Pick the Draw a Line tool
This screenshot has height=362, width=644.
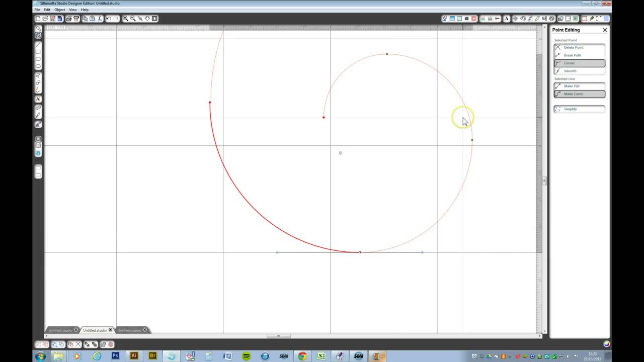pos(38,45)
